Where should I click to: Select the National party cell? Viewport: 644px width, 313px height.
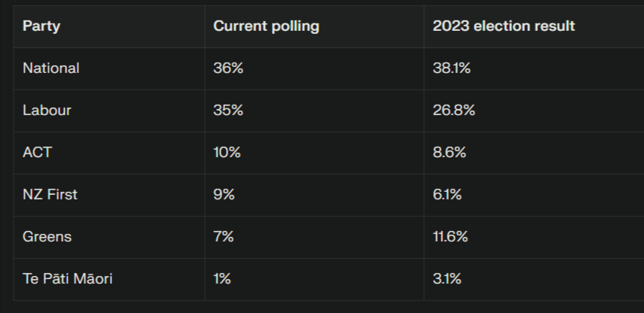tap(51, 68)
